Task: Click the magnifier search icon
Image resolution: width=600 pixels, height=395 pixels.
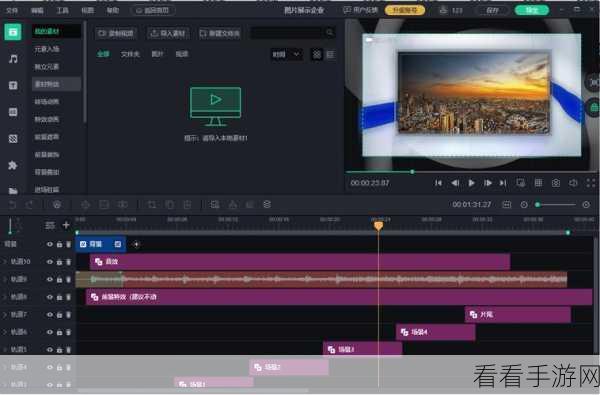Action: (x=330, y=33)
